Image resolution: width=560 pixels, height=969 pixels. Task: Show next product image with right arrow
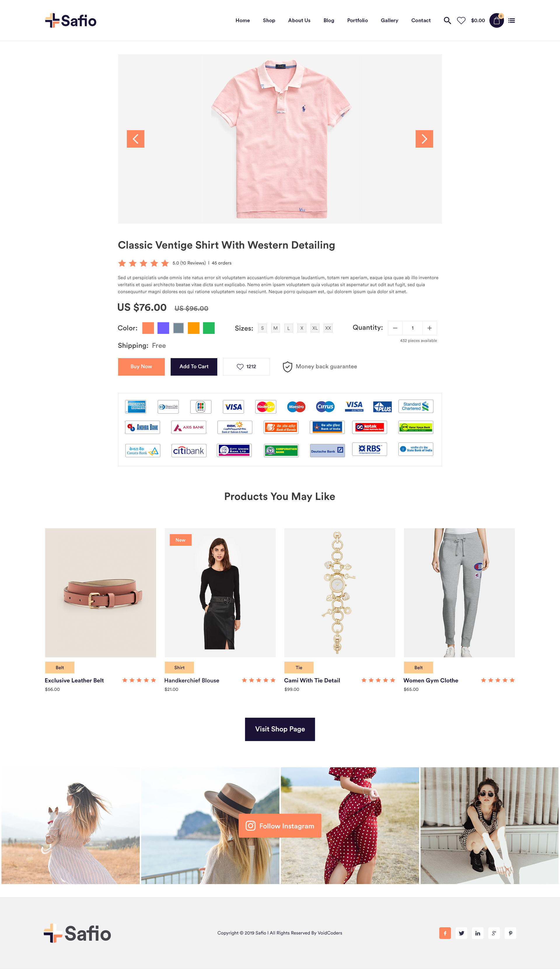(x=424, y=139)
